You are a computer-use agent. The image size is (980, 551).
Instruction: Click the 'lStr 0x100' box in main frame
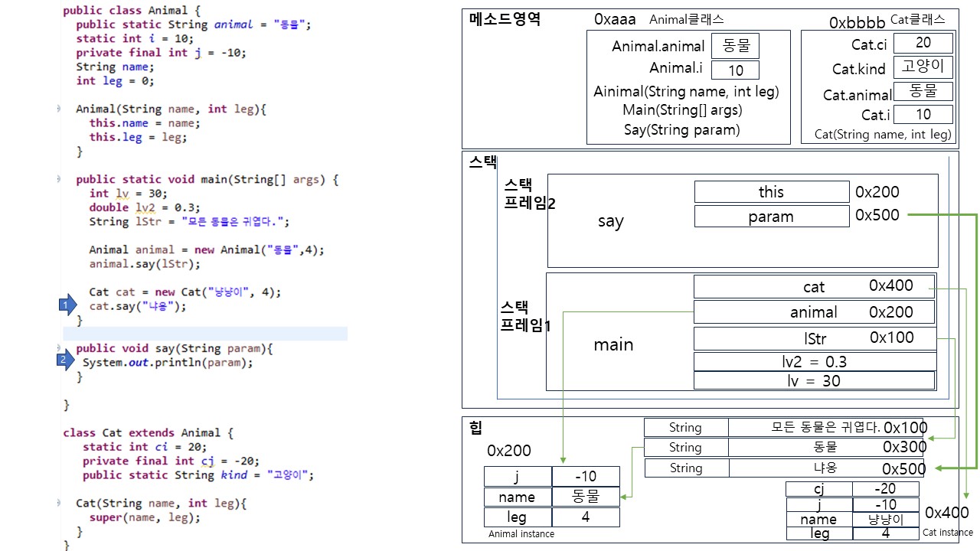(815, 338)
